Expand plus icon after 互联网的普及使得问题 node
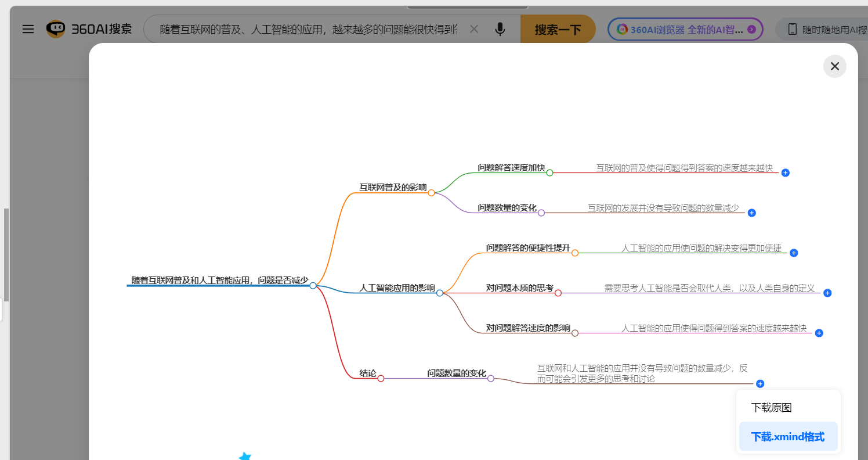Screen dimensions: 868x460 click(785, 172)
